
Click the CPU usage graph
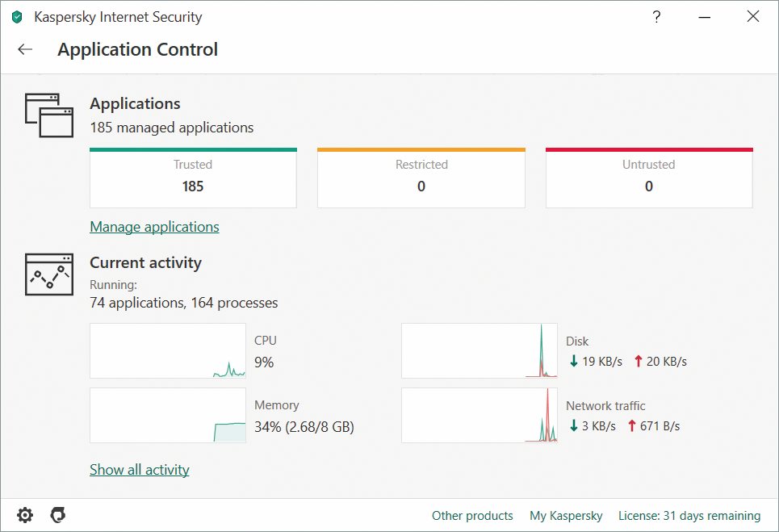point(168,350)
